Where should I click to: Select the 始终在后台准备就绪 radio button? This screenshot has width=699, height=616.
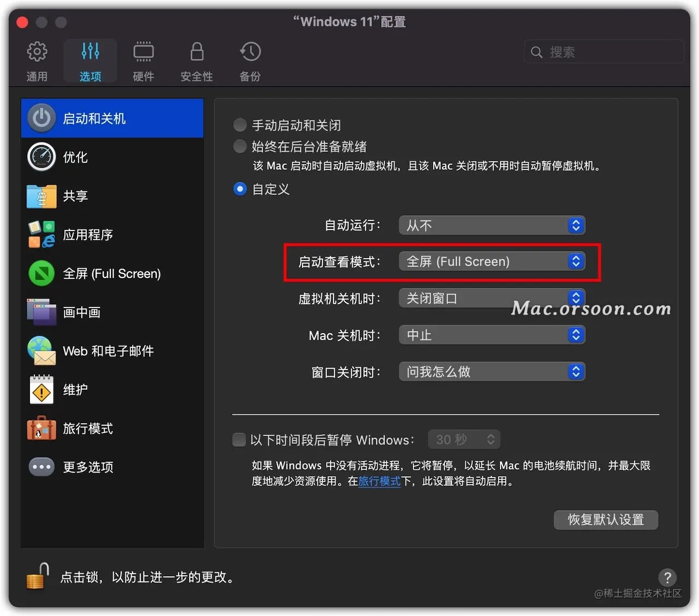tap(240, 146)
